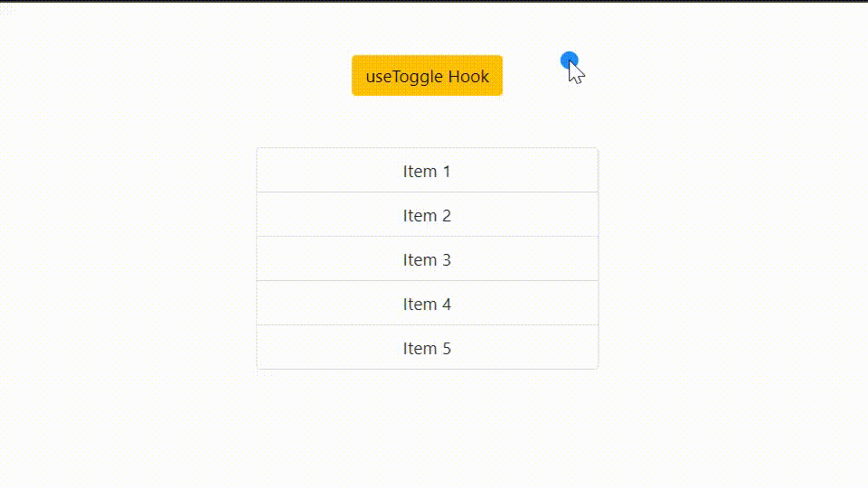The image size is (868, 488).
Task: Select the Item 3 list row
Action: click(427, 259)
